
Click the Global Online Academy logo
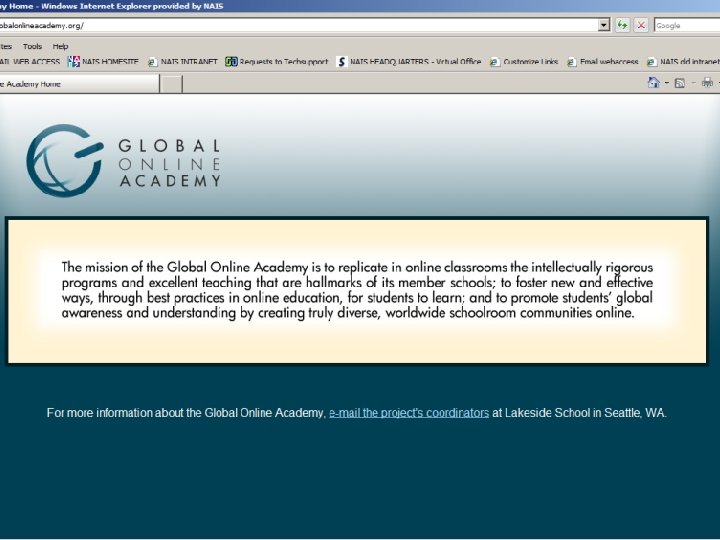pos(65,161)
